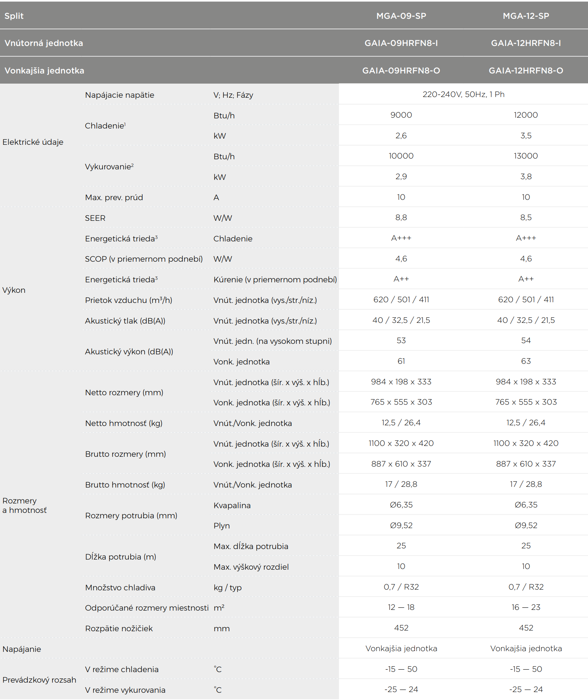Click the SCOP (v priemernom podnebí) label
The image size is (588, 700).
point(144,259)
